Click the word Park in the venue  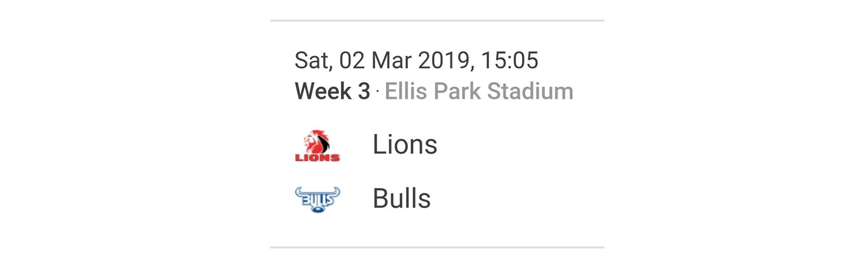tap(457, 91)
